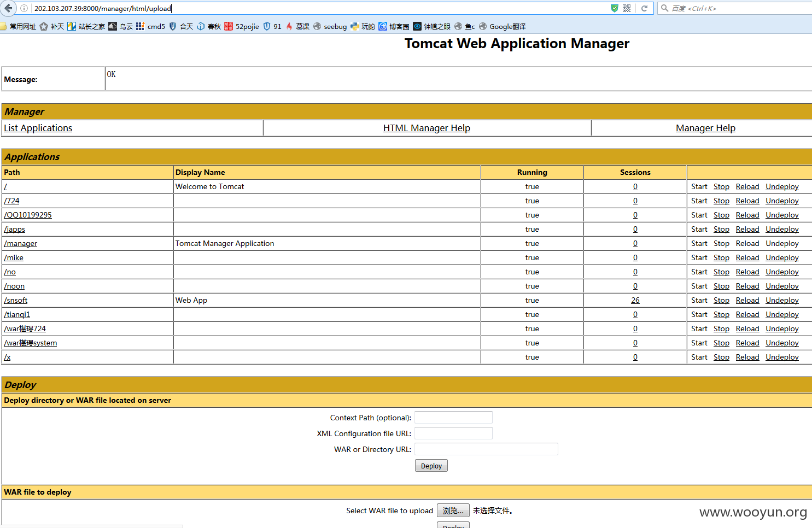This screenshot has height=528, width=812.
Task: Open the /x application path
Action: 7,357
